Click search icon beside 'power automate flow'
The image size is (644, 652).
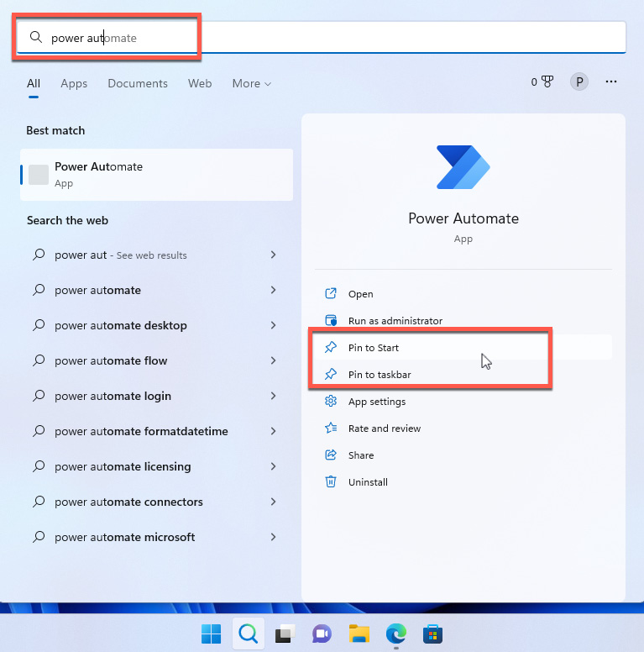39,360
